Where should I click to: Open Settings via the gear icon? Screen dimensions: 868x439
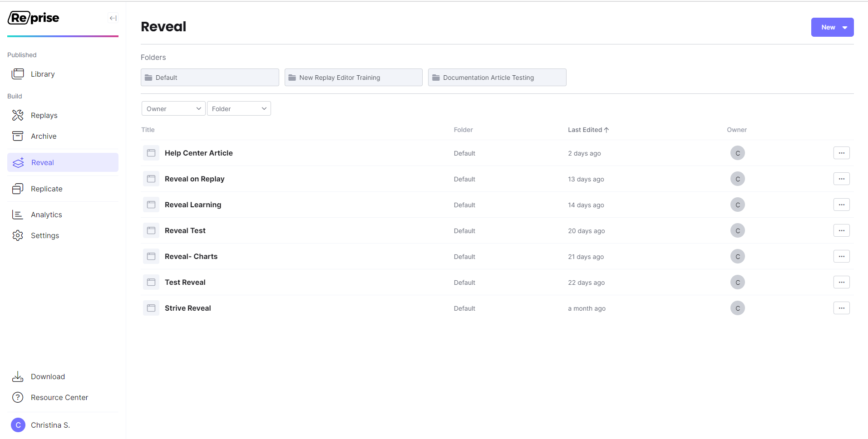point(17,235)
